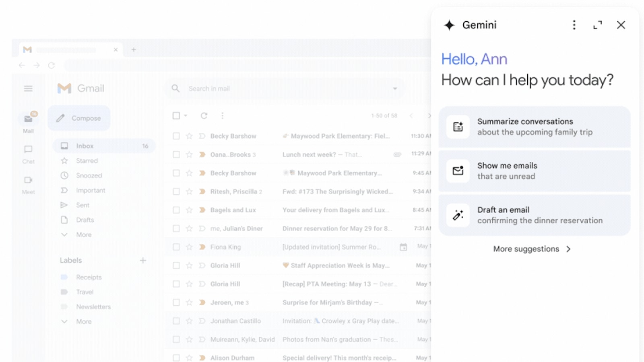
Task: Select Becky Barshow's Maywood Park email checkbox
Action: (176, 136)
